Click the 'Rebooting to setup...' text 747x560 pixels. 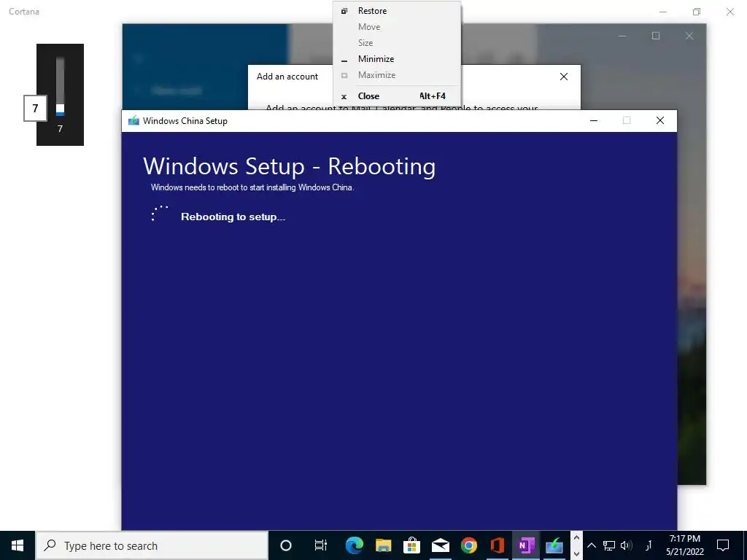click(233, 217)
